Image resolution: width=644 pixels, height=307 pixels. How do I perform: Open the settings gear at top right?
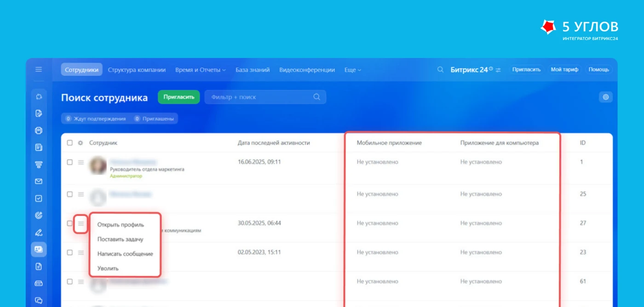click(606, 97)
